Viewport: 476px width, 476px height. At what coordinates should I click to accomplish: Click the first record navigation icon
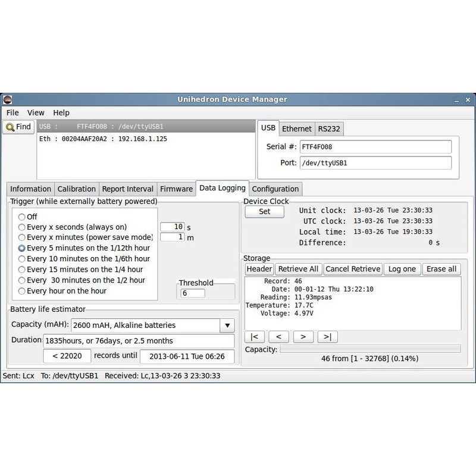(x=254, y=336)
